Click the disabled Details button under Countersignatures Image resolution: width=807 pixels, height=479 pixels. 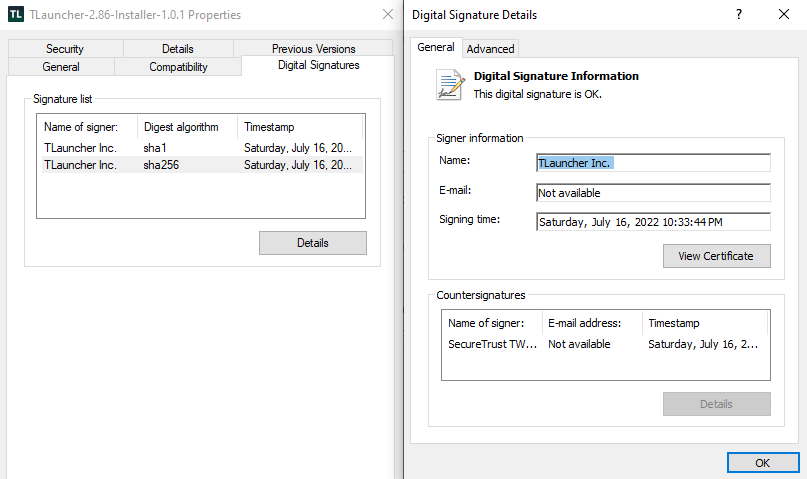tap(716, 404)
